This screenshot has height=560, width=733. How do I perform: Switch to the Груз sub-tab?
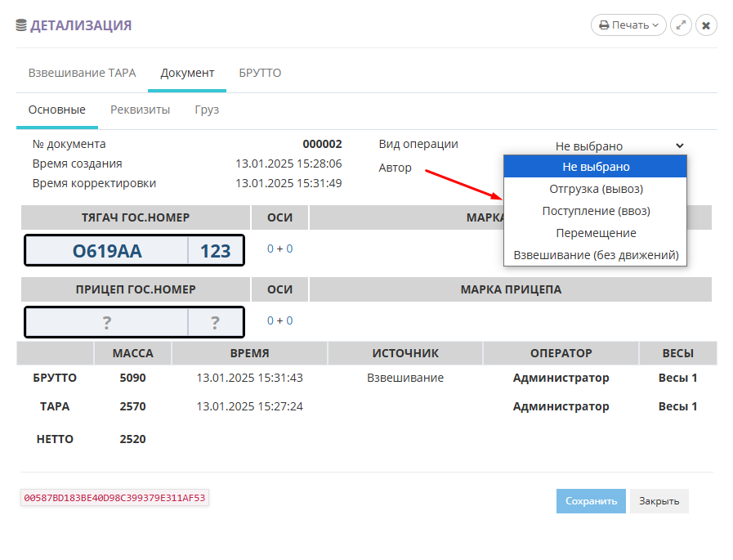point(207,110)
